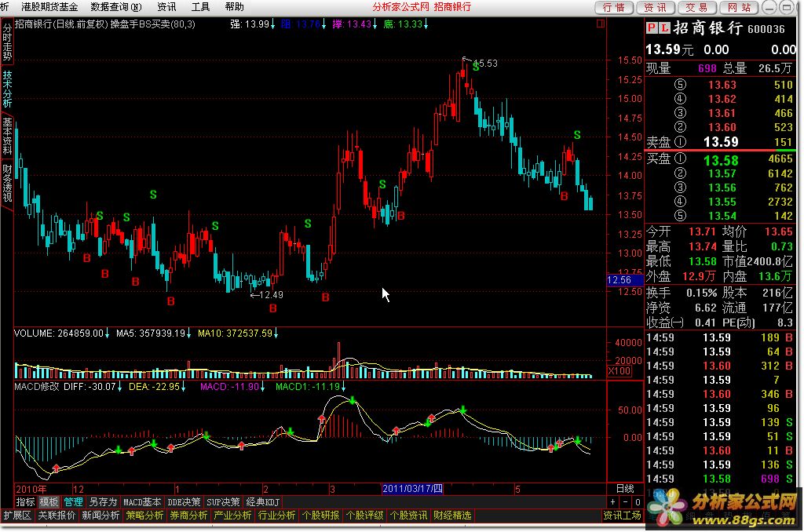
Task: Switch to 技术分析 side tab
Action: pyautogui.click(x=7, y=88)
